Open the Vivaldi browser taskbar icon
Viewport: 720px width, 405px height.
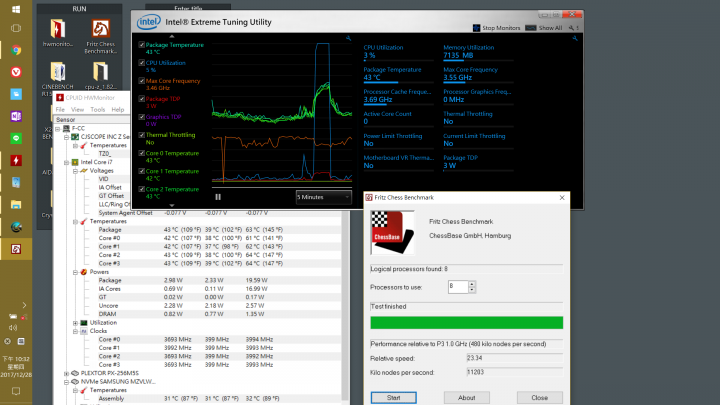pyautogui.click(x=16, y=72)
